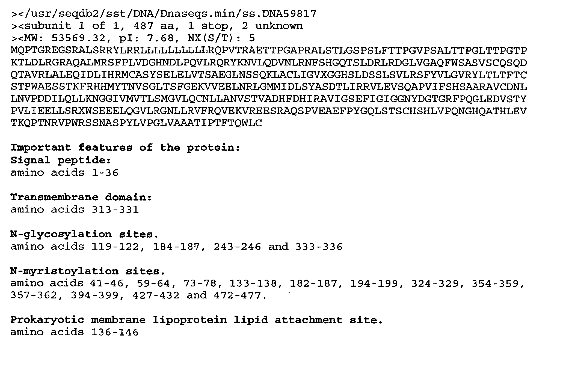Click sequence line starting with STPWAESSTKFRHH
Image resolution: width=569 pixels, height=392 pixels.
pos(269,87)
